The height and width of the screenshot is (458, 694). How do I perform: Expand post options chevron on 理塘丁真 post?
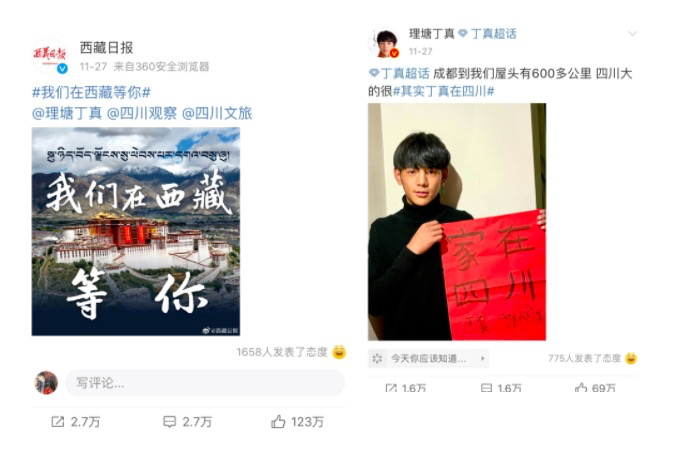click(x=632, y=34)
